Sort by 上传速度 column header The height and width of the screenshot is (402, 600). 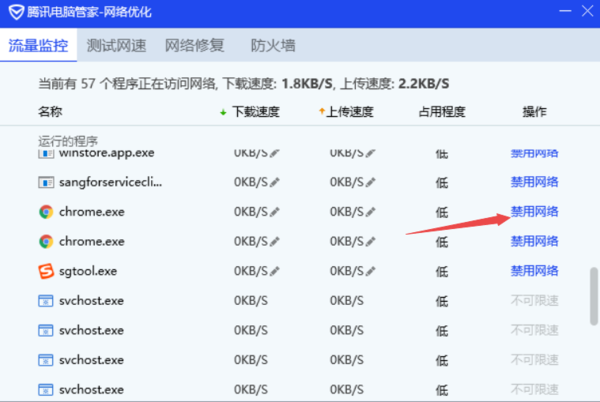(x=350, y=111)
